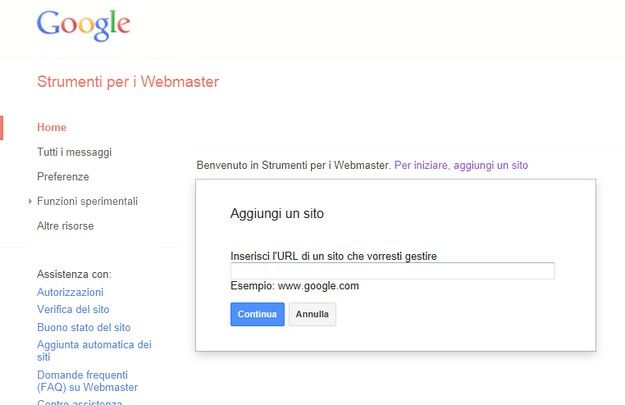
Task: Click the Google logo
Action: (x=83, y=25)
